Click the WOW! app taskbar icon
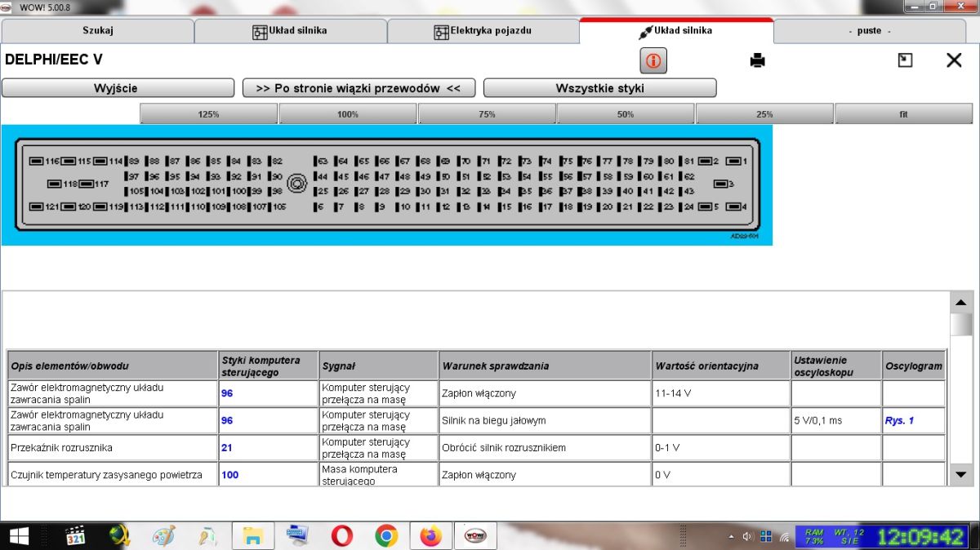 [475, 536]
